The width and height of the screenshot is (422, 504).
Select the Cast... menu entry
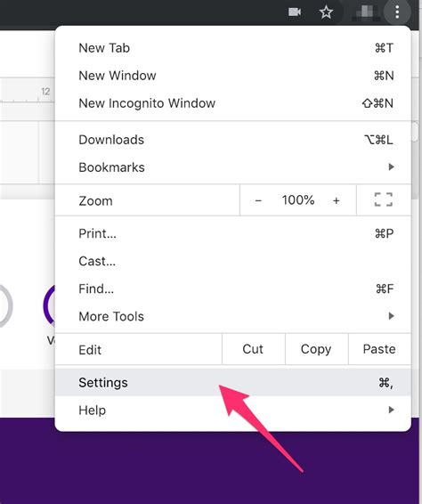click(x=233, y=261)
